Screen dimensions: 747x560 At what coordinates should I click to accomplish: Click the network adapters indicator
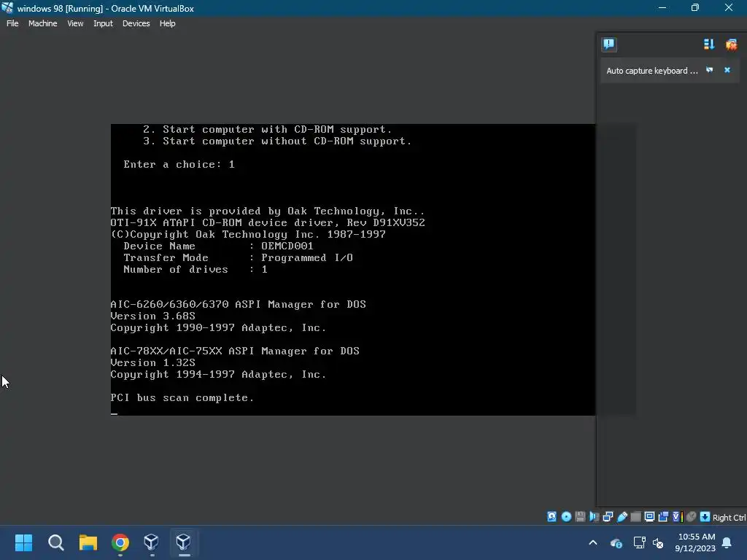pyautogui.click(x=608, y=517)
